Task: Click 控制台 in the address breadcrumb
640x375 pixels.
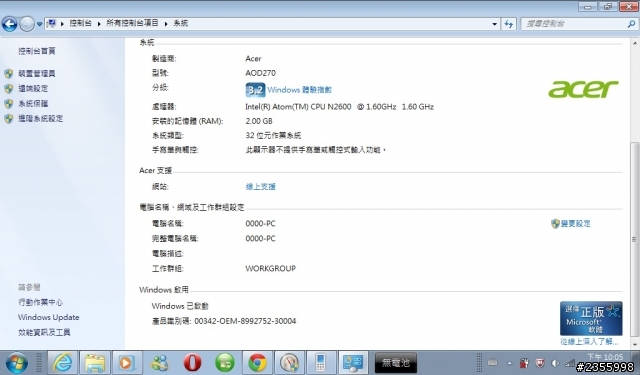Action: pyautogui.click(x=80, y=23)
